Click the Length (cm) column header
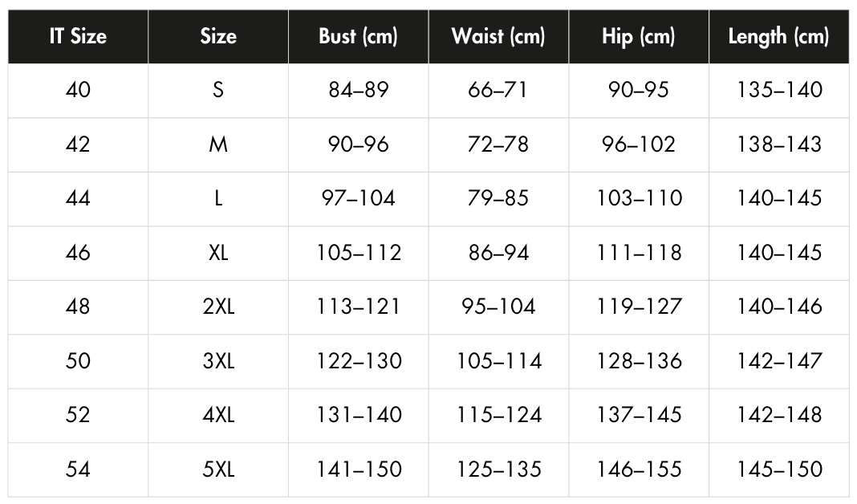The image size is (857, 504). [x=779, y=37]
